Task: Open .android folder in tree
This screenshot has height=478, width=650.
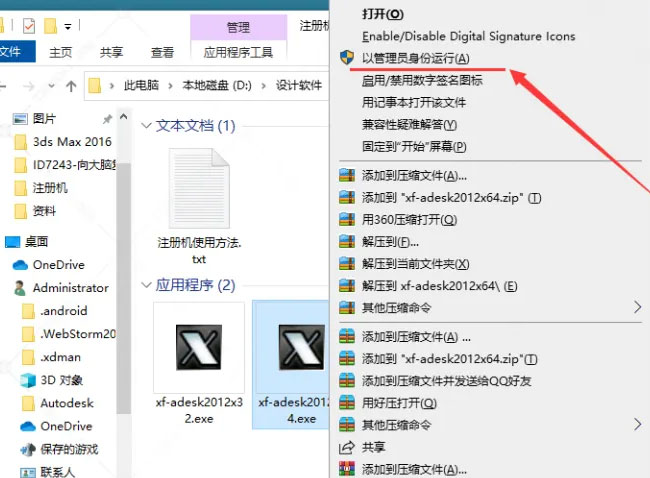Action: [63, 311]
